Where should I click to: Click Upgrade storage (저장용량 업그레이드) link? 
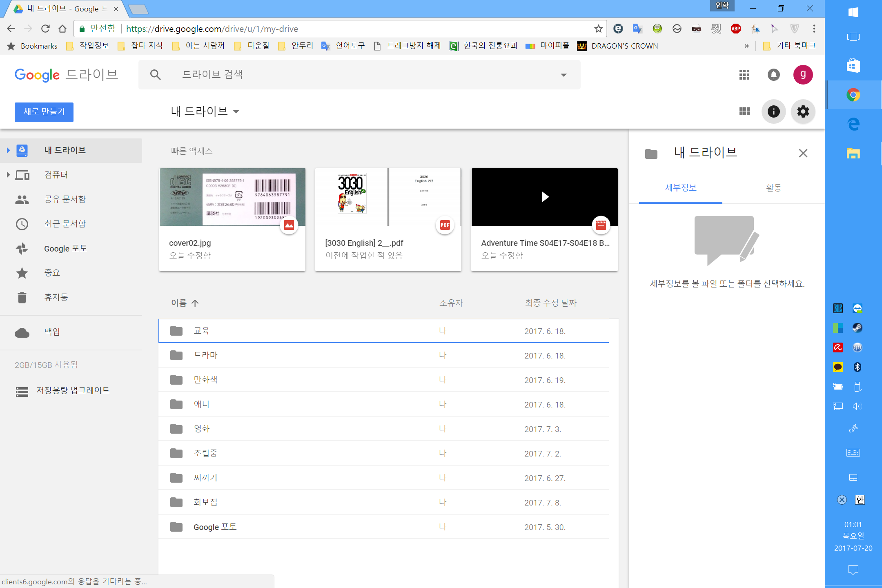(x=73, y=390)
